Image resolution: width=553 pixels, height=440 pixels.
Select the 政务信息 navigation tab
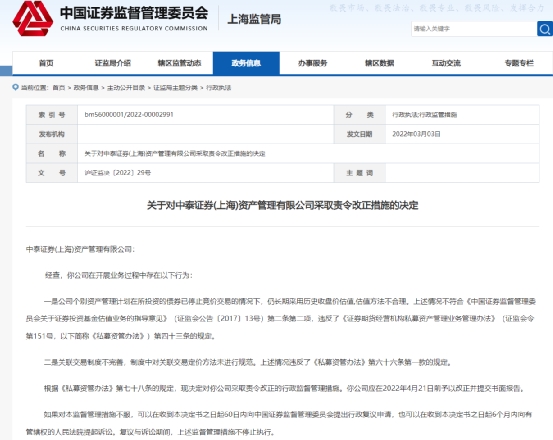coord(246,63)
